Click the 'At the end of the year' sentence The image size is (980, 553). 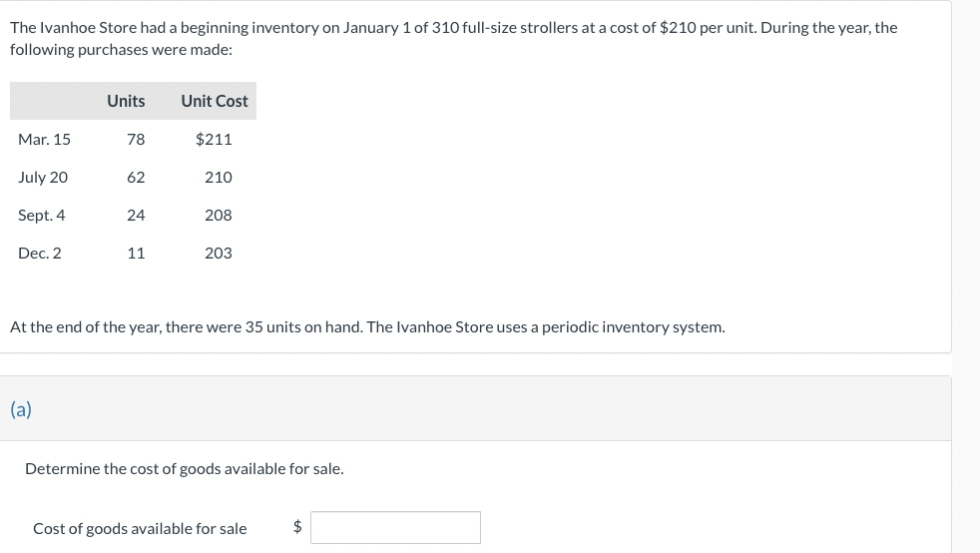click(x=367, y=327)
